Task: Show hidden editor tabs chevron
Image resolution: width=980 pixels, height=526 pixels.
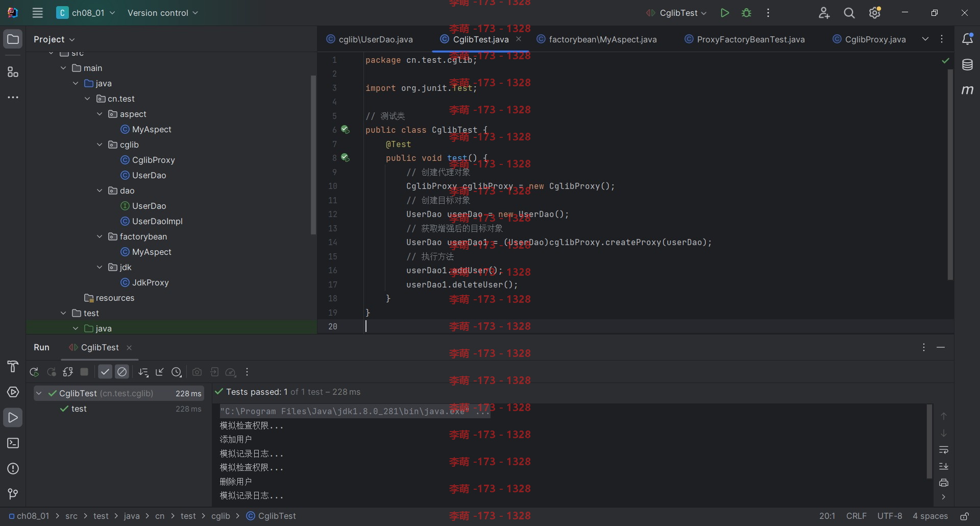Action: point(925,39)
